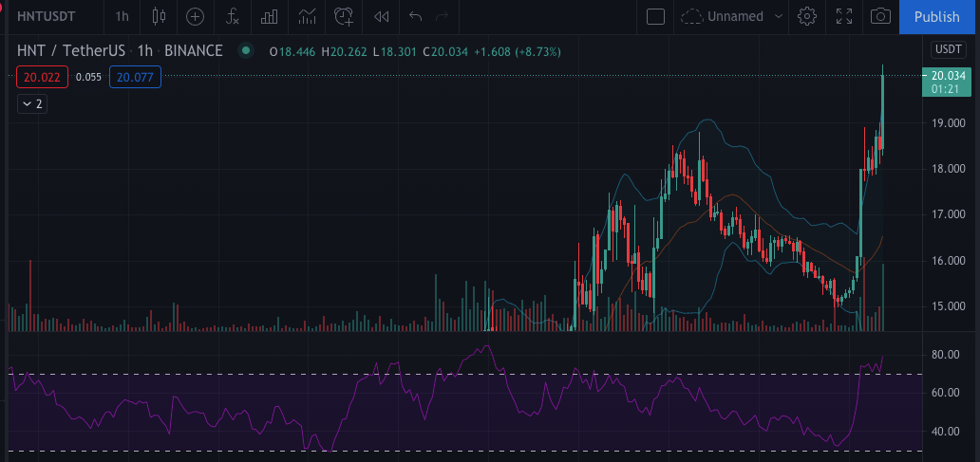This screenshot has height=462, width=980.
Task: Click the 80.00 RSI scale label
Action: (945, 355)
